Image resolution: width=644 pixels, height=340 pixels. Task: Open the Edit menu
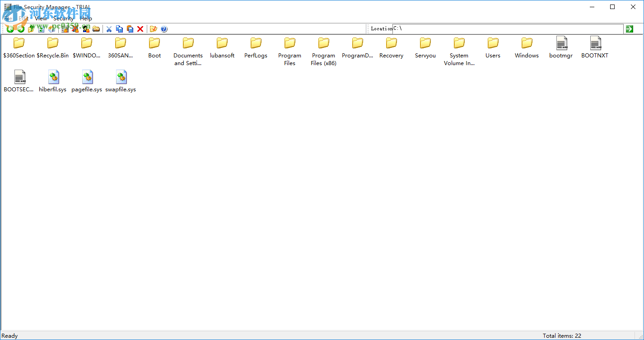pos(24,19)
